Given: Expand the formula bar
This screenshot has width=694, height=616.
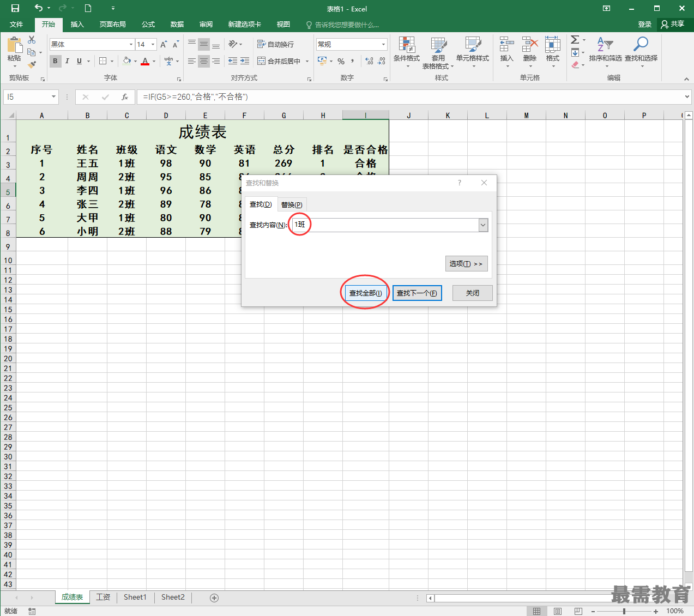Looking at the screenshot, I should pos(686,97).
